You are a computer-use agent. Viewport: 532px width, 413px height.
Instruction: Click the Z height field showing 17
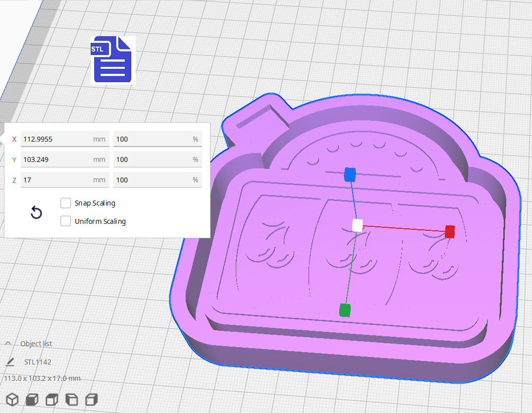[x=64, y=180]
